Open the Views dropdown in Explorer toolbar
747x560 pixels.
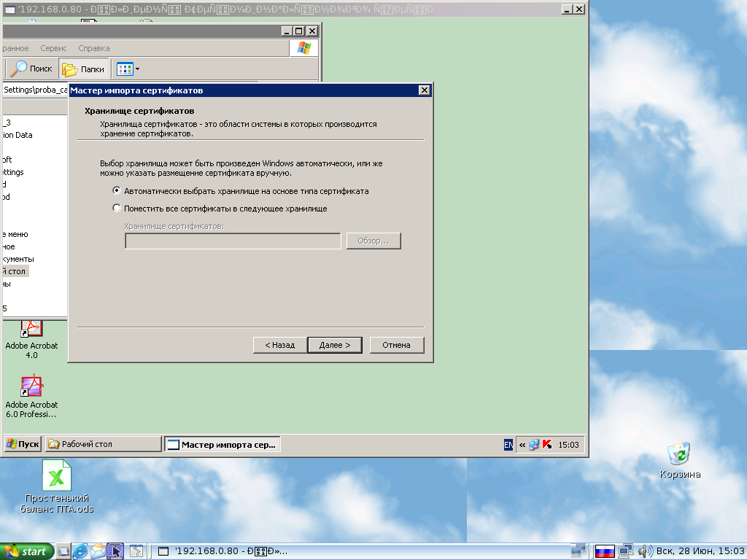coord(128,69)
